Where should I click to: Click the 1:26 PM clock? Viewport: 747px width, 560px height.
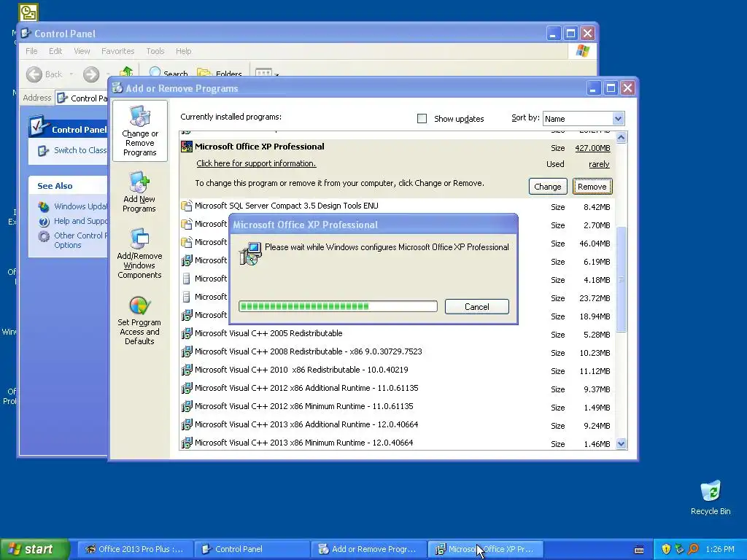pos(720,549)
